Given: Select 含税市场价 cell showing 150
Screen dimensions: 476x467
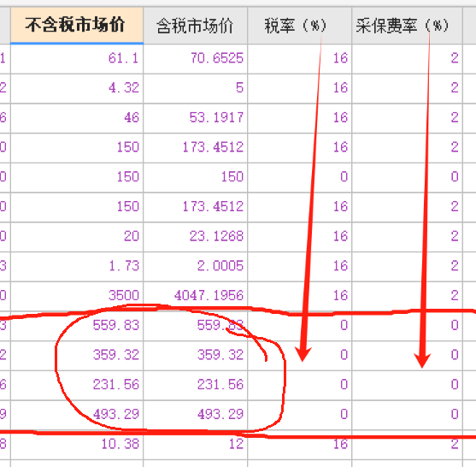Looking at the screenshot, I should (x=196, y=177).
